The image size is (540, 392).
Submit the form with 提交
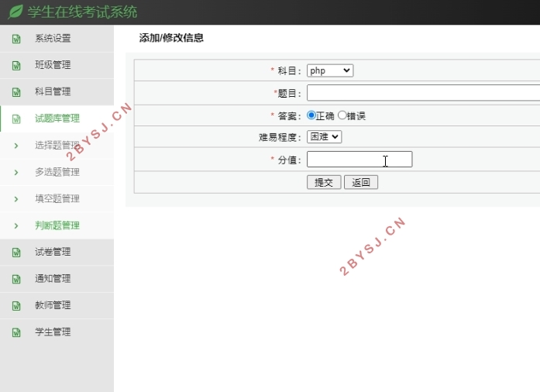coord(324,182)
